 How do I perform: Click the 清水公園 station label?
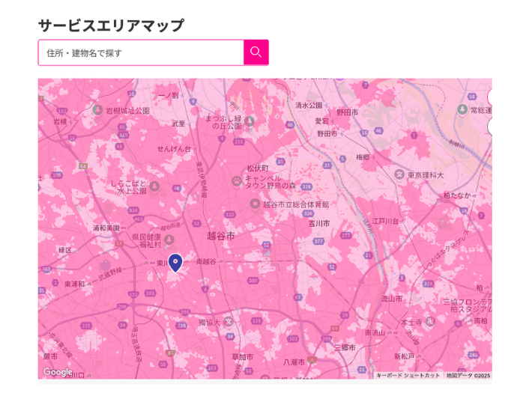[309, 105]
